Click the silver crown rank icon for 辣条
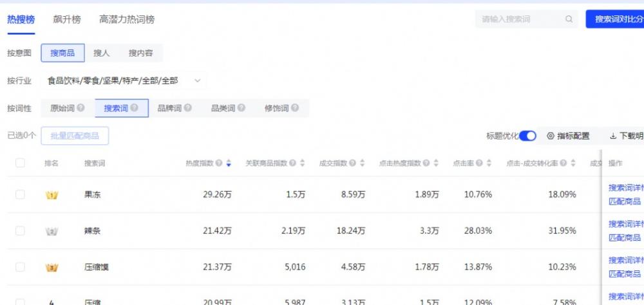This screenshot has height=305, width=644. pyautogui.click(x=52, y=231)
